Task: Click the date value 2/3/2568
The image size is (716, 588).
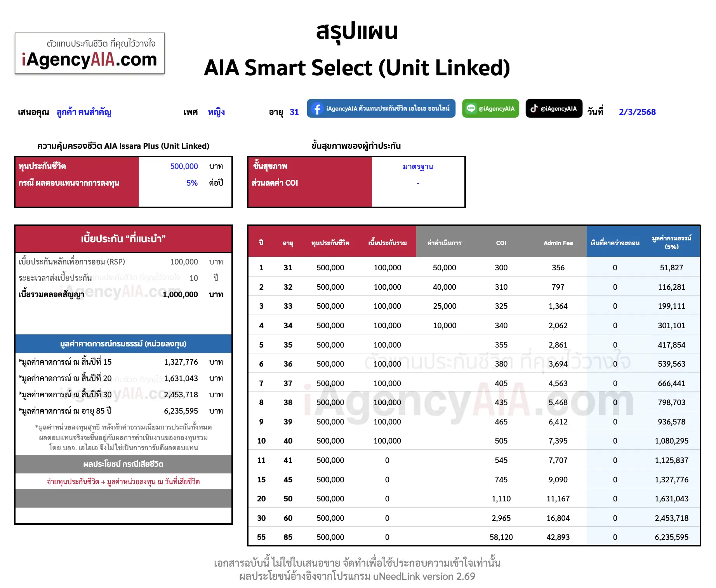Action: (x=637, y=112)
